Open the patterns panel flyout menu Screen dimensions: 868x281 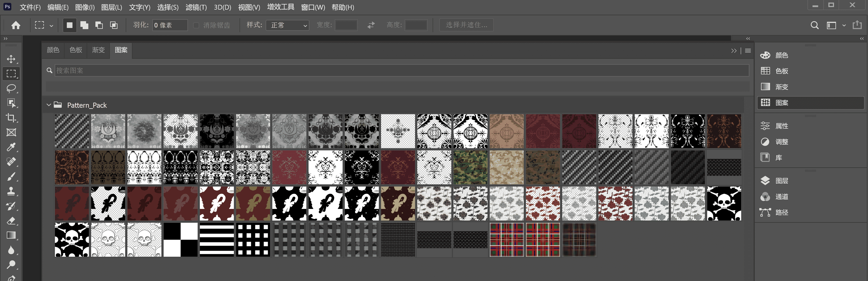point(748,51)
